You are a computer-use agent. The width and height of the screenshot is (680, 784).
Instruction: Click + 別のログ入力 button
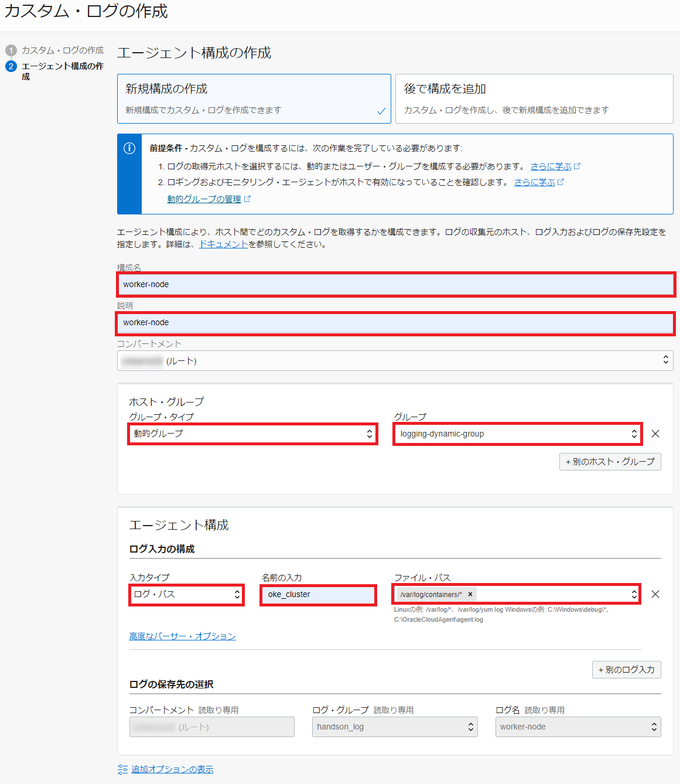pos(626,670)
